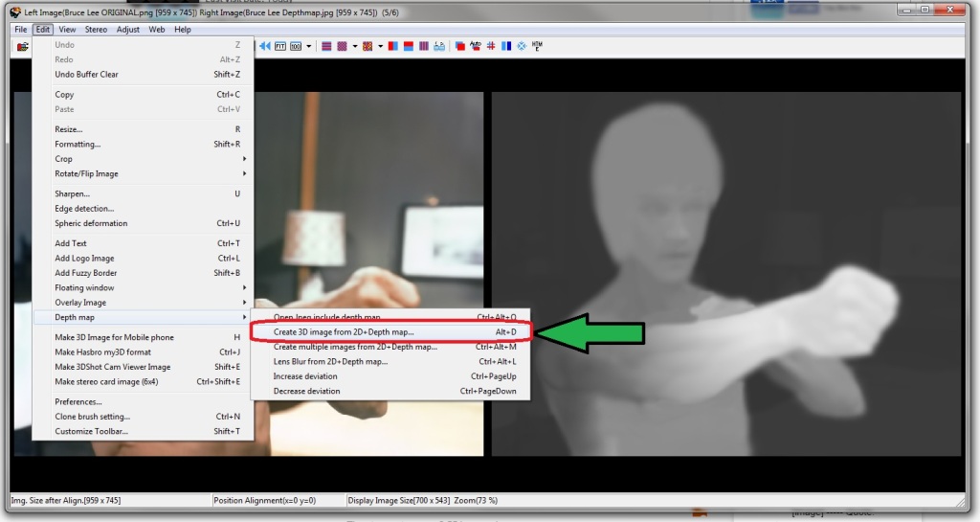Open the Adjust menu
The height and width of the screenshot is (522, 980).
(128, 30)
